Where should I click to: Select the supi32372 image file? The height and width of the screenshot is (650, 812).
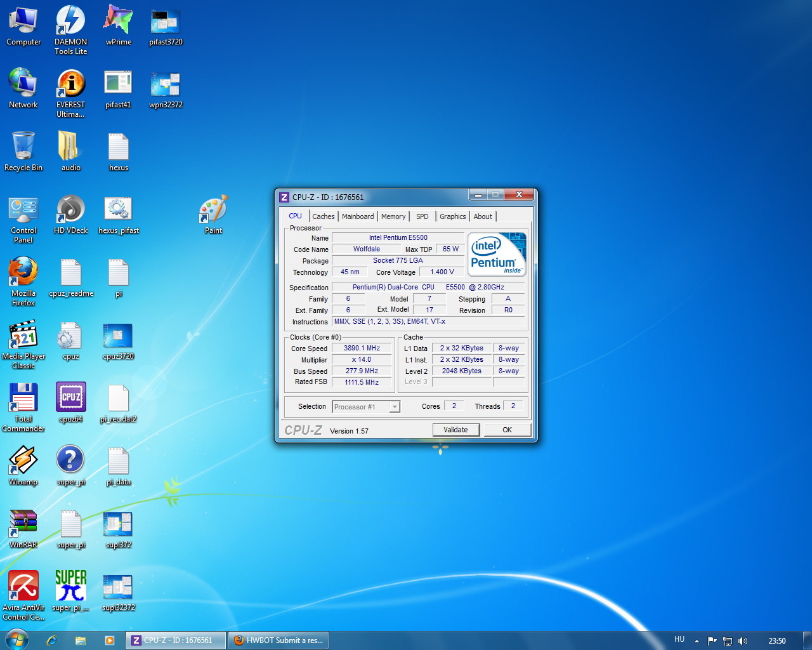tap(119, 592)
